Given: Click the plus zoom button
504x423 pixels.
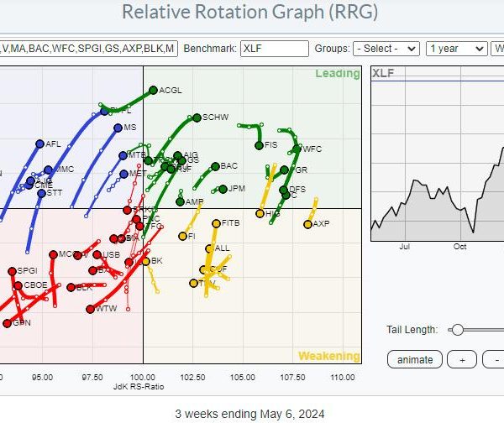Looking at the screenshot, I should (x=462, y=359).
